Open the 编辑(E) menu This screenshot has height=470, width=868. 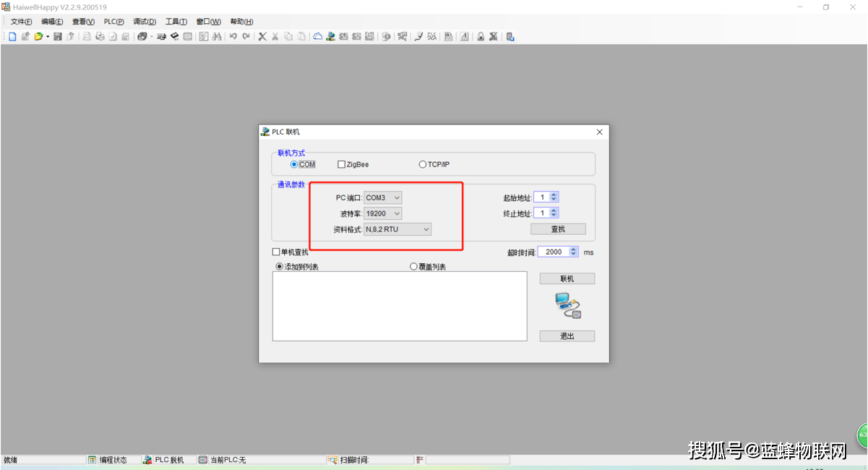52,22
